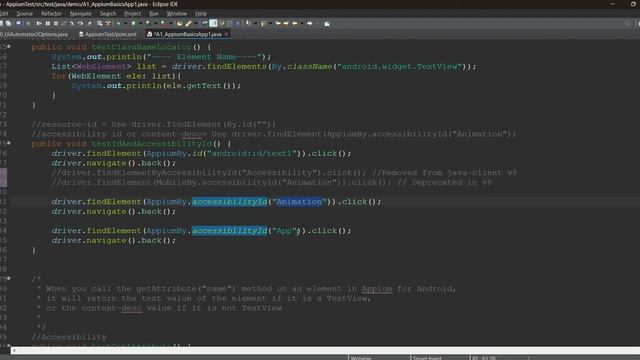Click the Next Edit Location arrow

pos(286,23)
